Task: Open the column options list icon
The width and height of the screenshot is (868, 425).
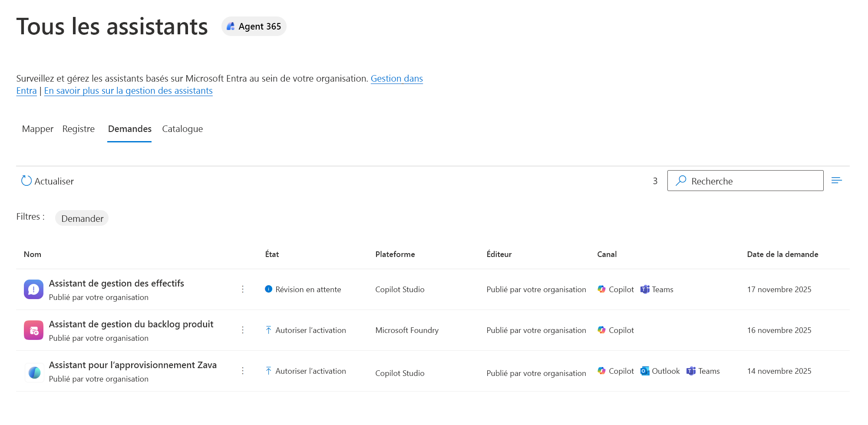Action: tap(836, 180)
